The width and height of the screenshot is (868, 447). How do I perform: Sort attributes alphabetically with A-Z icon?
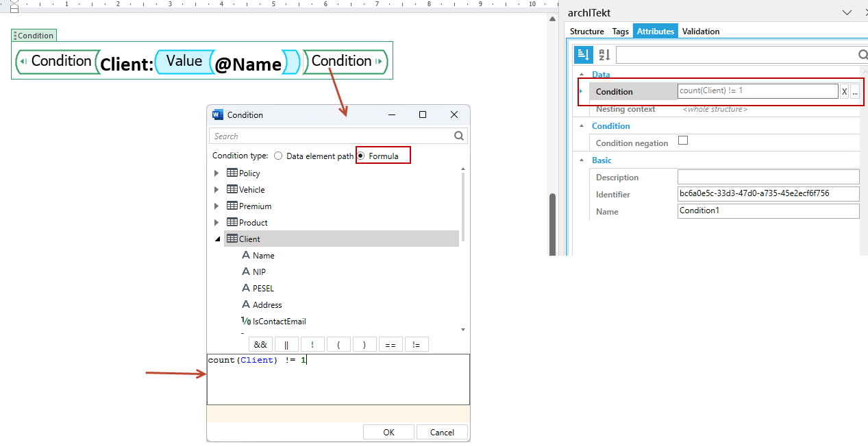pyautogui.click(x=604, y=55)
